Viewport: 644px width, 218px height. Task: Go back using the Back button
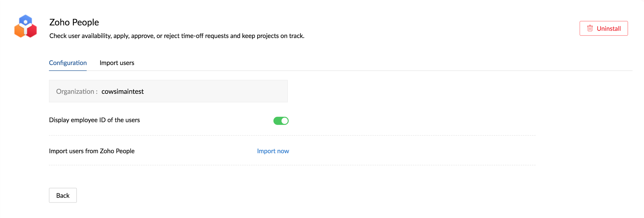click(63, 195)
